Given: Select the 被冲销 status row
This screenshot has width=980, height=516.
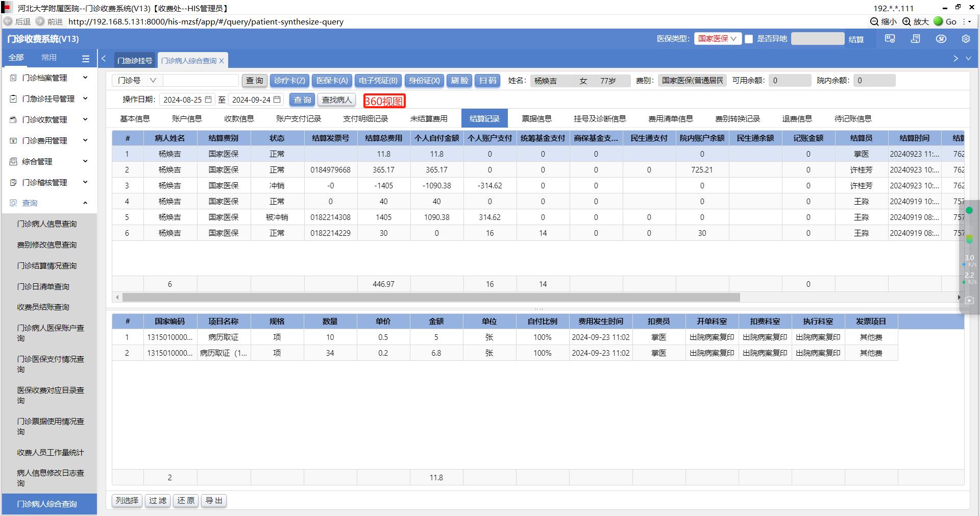Looking at the screenshot, I should pyautogui.click(x=538, y=217).
